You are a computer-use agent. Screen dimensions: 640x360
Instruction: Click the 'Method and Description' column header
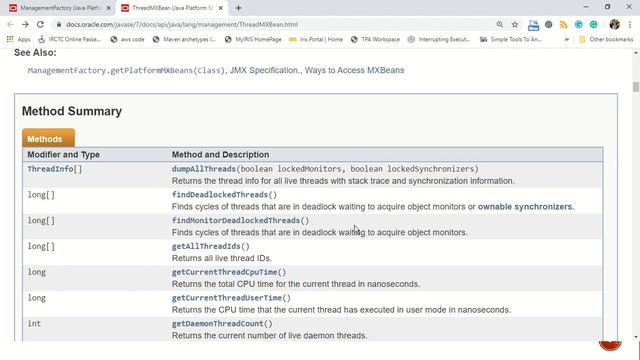[220, 155]
